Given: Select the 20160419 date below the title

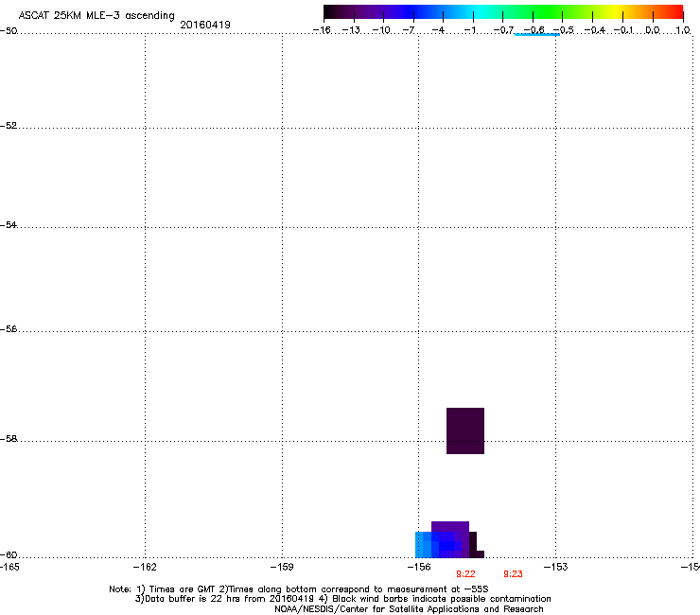Looking at the screenshot, I should click(205, 25).
